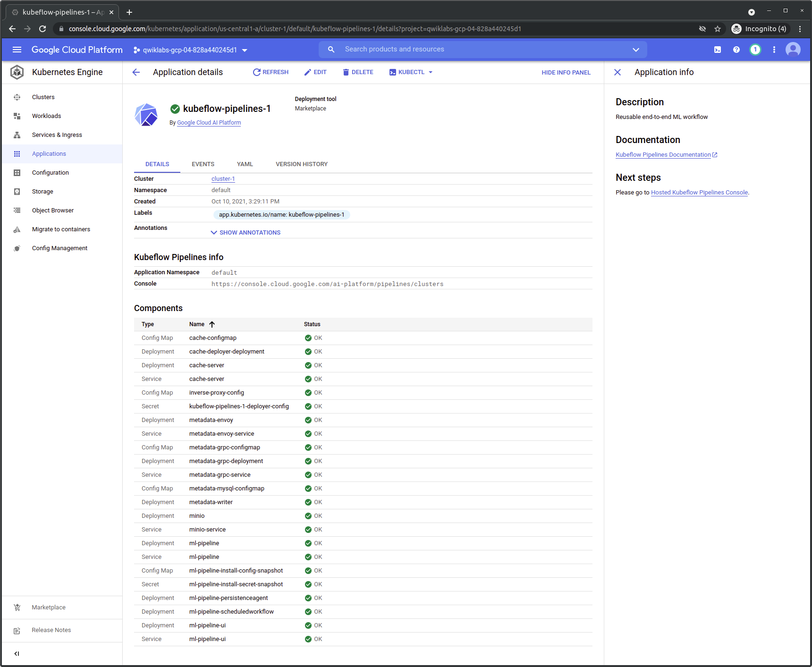
Task: Go back using the Application details arrow
Action: (136, 72)
